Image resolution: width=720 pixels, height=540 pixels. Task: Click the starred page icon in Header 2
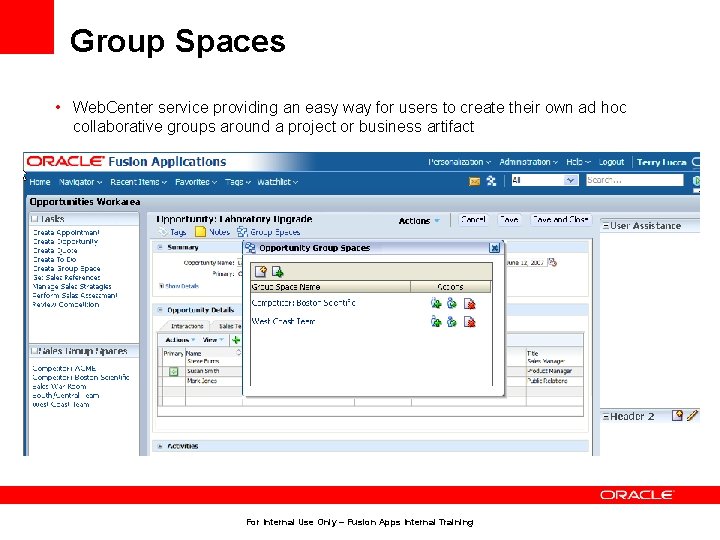click(677, 416)
